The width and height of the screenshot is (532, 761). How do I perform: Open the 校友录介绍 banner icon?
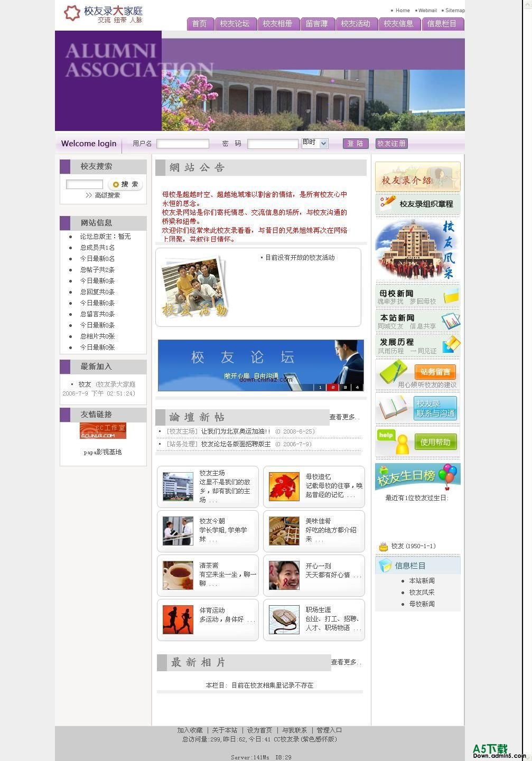click(417, 177)
